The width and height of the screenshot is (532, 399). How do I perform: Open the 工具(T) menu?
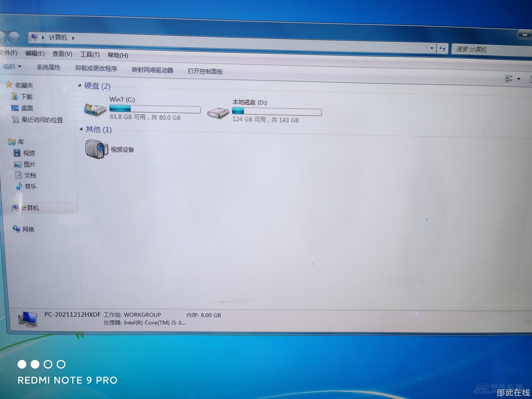(90, 55)
